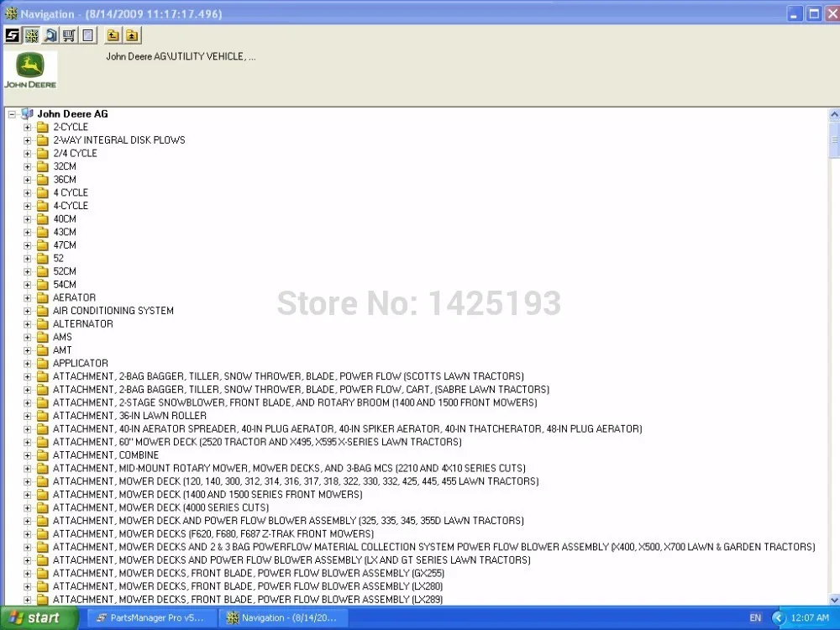Expand the ATTACHMENT, 36-IN LAWN ROLLER folder
Screen dimensions: 840x630
tap(28, 417)
